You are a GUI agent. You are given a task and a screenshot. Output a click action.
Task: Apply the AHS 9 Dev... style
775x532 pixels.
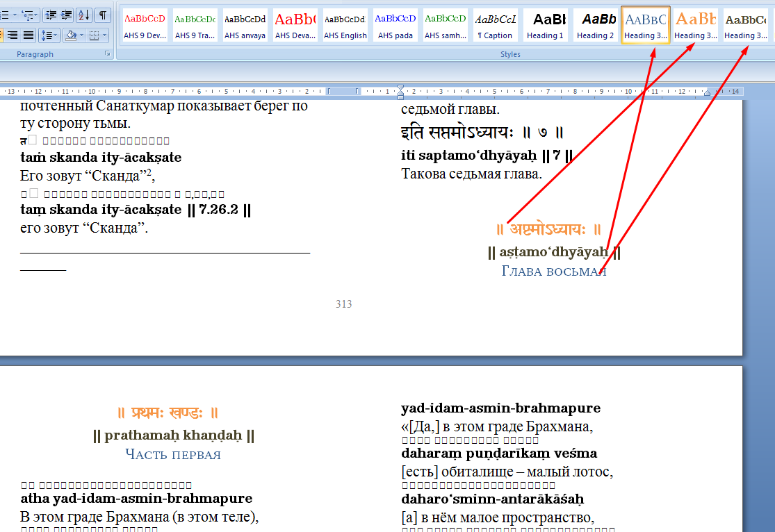click(145, 25)
